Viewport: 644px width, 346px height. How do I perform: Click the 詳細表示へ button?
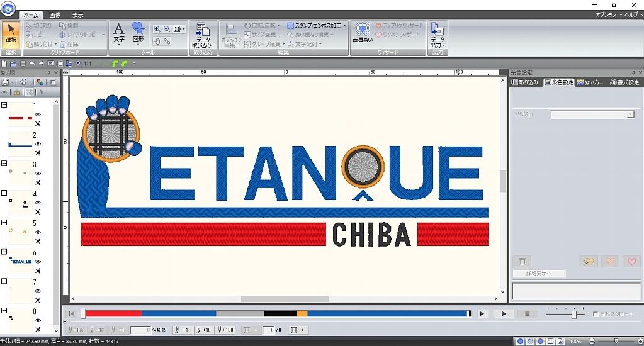click(x=538, y=274)
